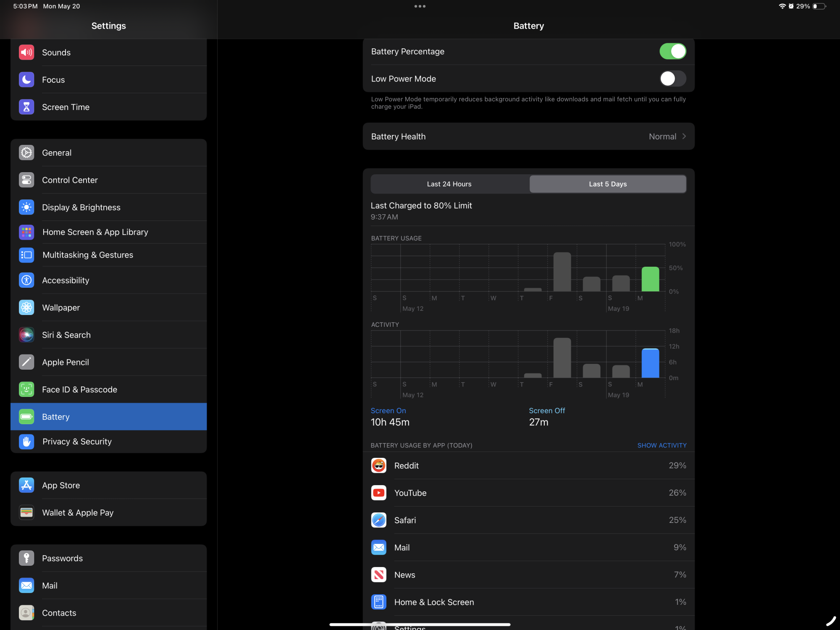Tap the blue Monday activity bar
This screenshot has width=840, height=630.
[650, 363]
